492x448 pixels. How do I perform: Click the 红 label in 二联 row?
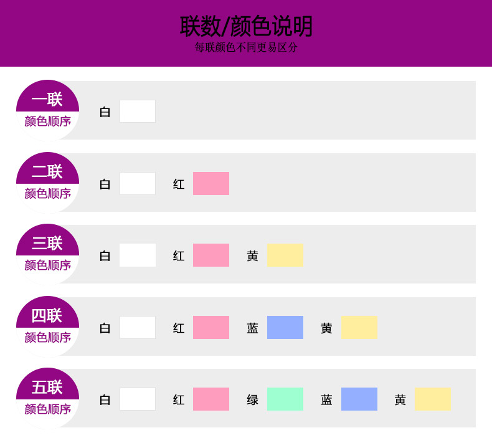tap(179, 184)
